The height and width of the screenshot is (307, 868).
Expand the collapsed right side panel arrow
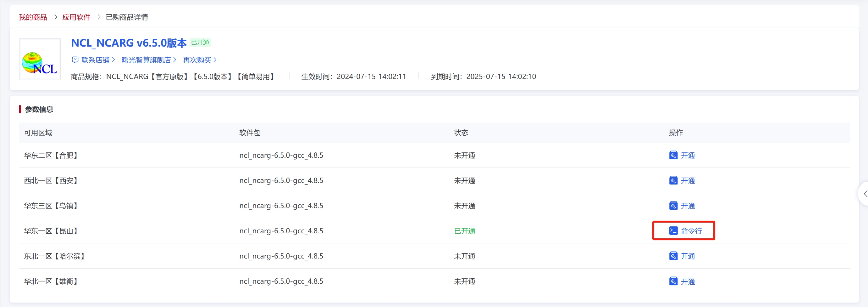[864, 194]
